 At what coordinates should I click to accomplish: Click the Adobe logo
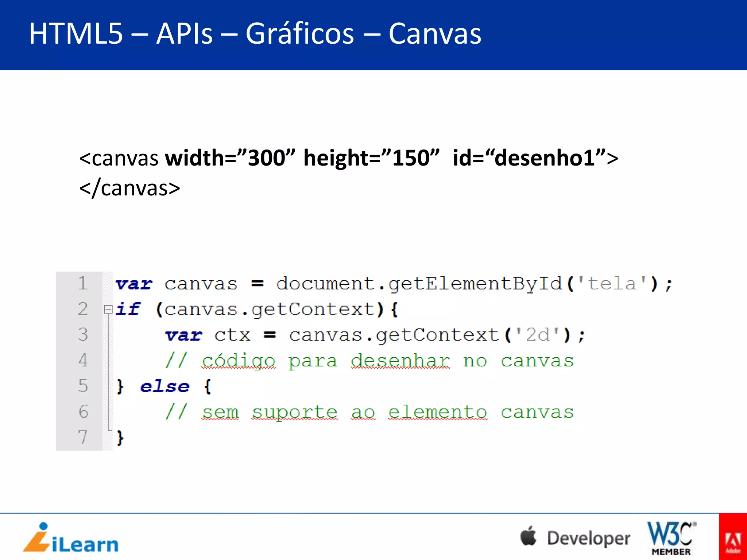pos(733,537)
